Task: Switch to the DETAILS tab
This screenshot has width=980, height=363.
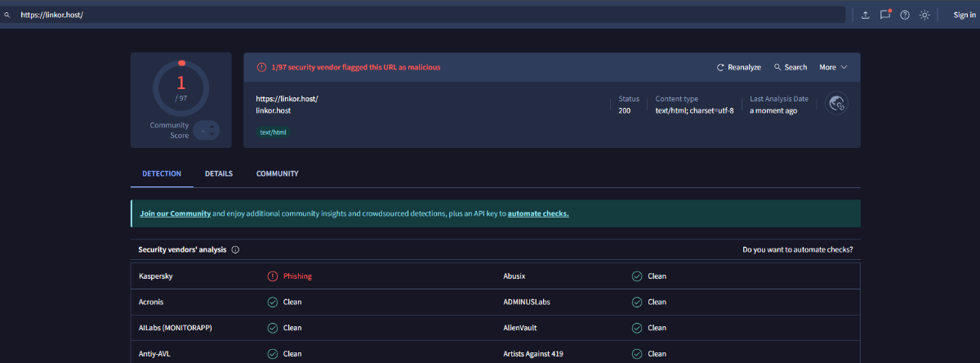Action: coord(219,174)
